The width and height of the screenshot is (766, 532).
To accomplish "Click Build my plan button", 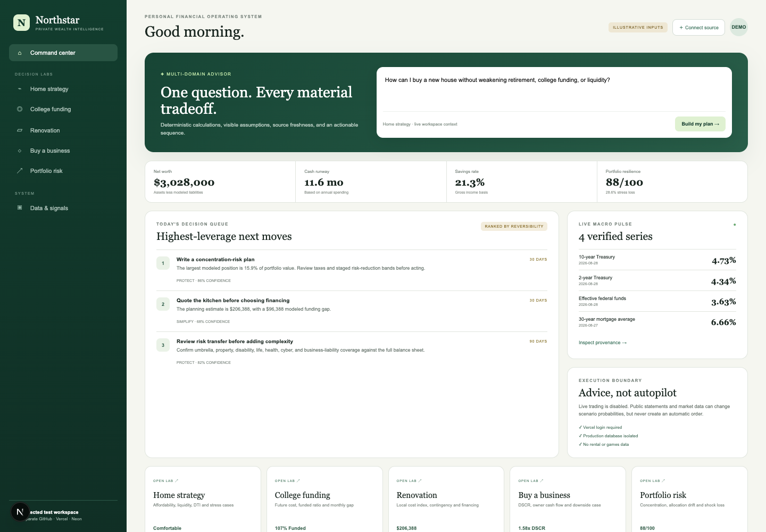I will [x=700, y=124].
